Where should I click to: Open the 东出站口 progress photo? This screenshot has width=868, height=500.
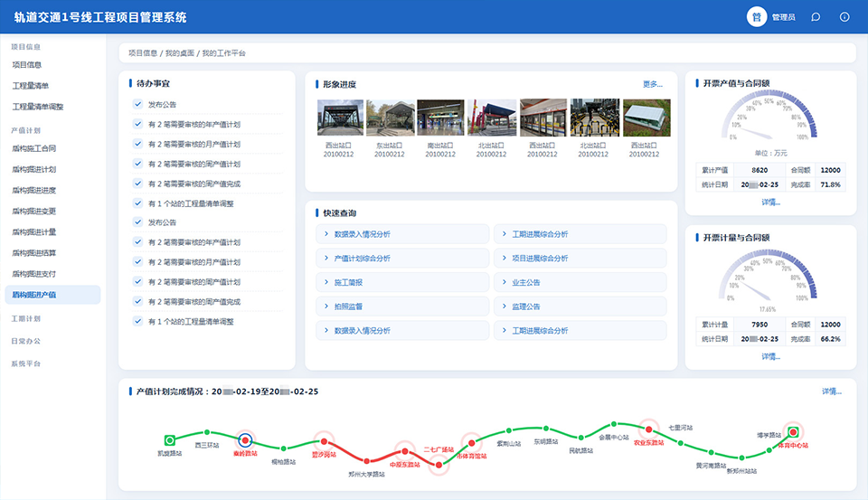pos(391,118)
